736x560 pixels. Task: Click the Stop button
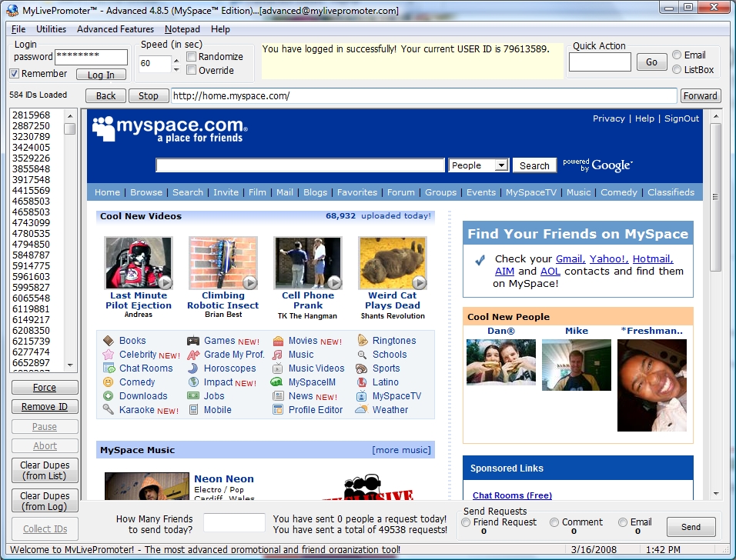click(149, 95)
